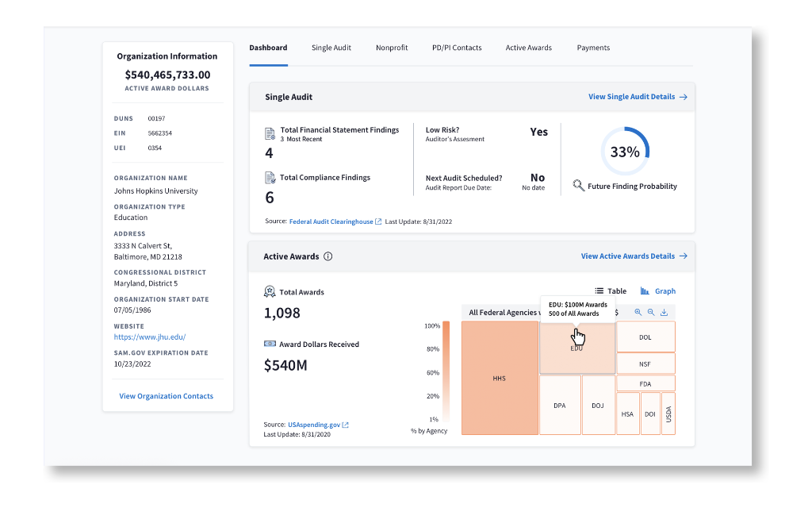Open the Dashboard tab

coord(268,48)
